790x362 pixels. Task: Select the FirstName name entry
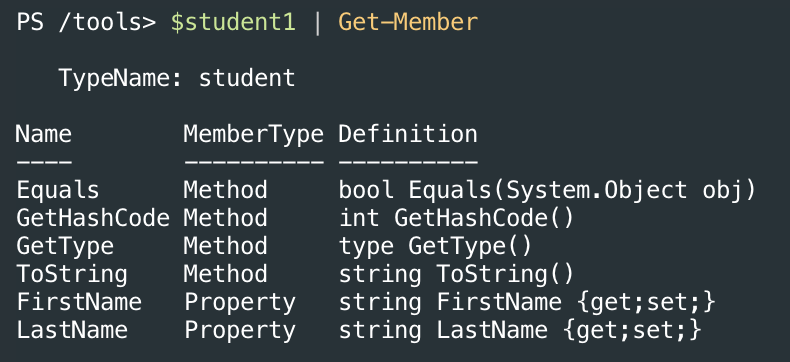(79, 303)
